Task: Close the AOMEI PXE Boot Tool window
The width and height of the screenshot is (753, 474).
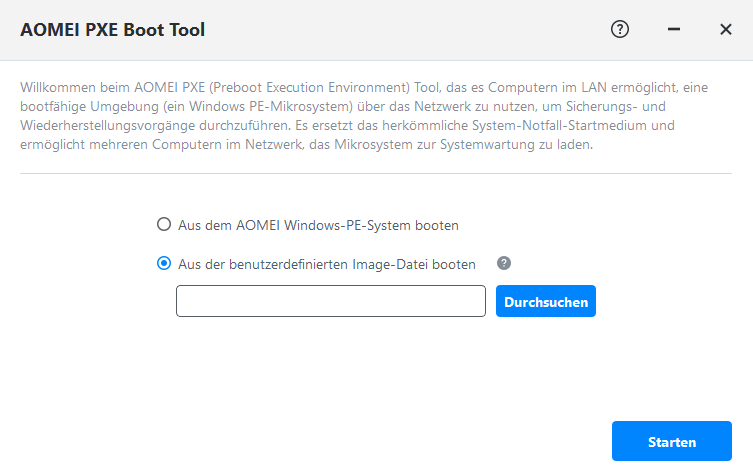Action: pyautogui.click(x=726, y=30)
